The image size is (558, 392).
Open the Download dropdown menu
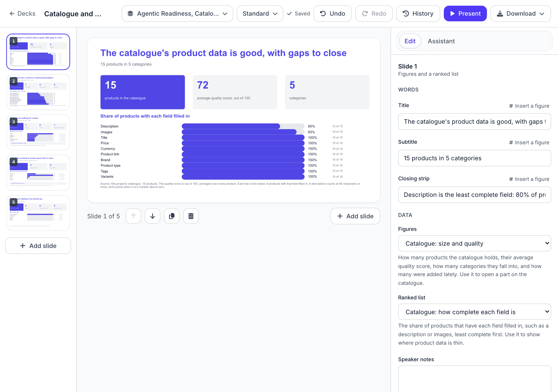521,14
